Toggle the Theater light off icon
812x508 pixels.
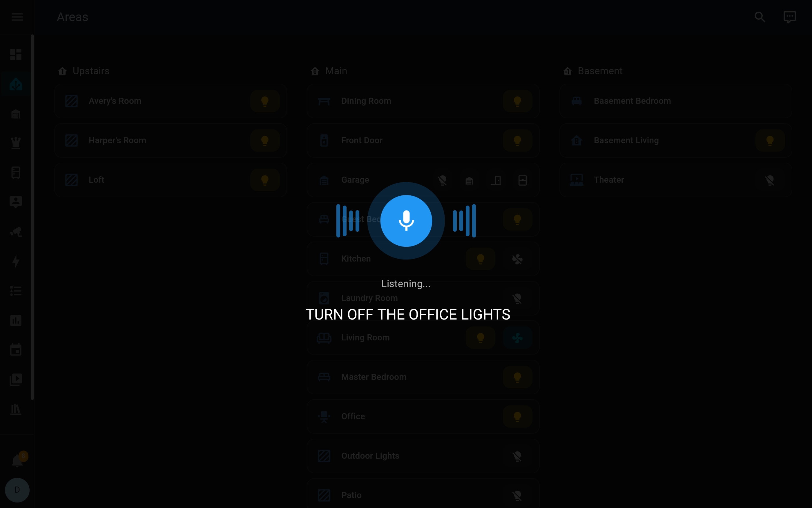pyautogui.click(x=770, y=180)
